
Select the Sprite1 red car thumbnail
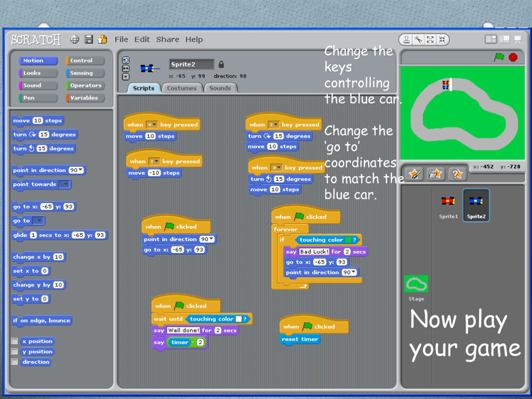tap(448, 206)
